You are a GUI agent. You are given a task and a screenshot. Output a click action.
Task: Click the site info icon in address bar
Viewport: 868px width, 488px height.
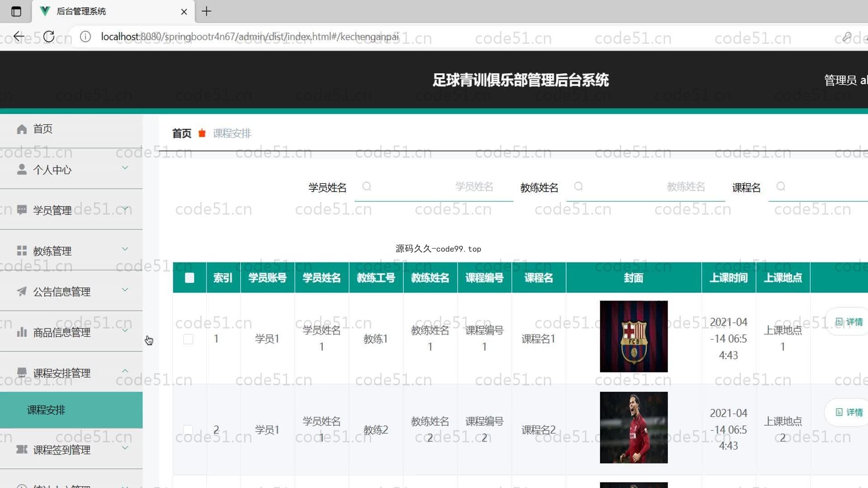[x=85, y=37]
